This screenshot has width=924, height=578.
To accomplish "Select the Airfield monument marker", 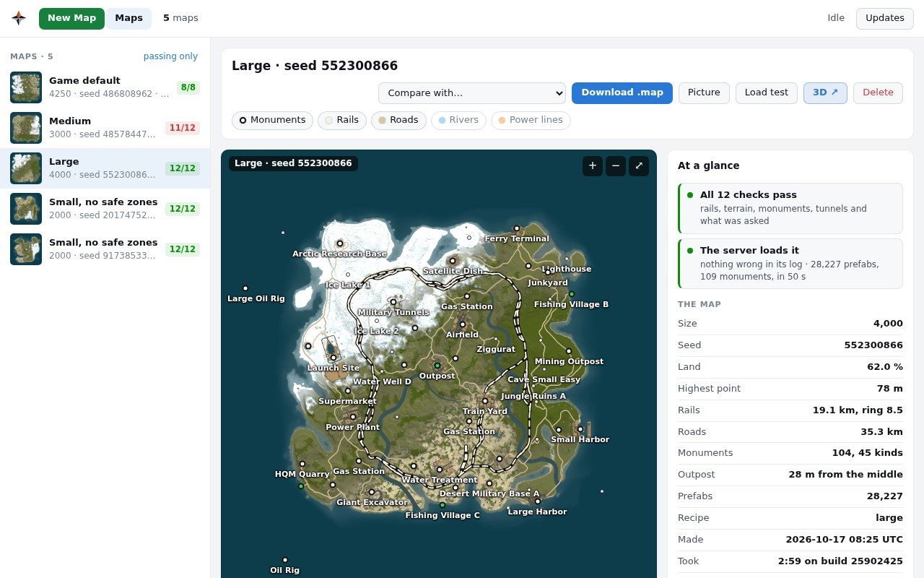I will point(462,324).
